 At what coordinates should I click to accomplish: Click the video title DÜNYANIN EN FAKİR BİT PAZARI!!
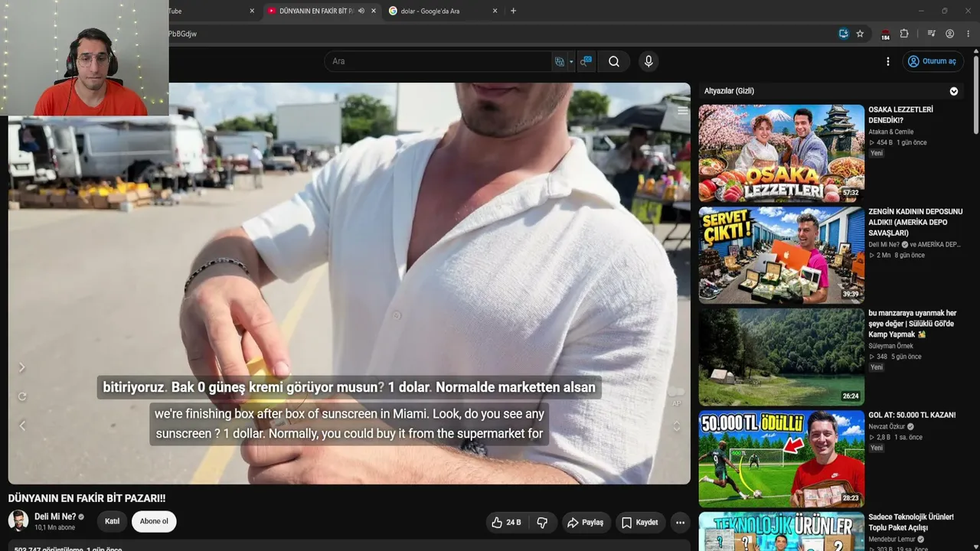point(87,498)
